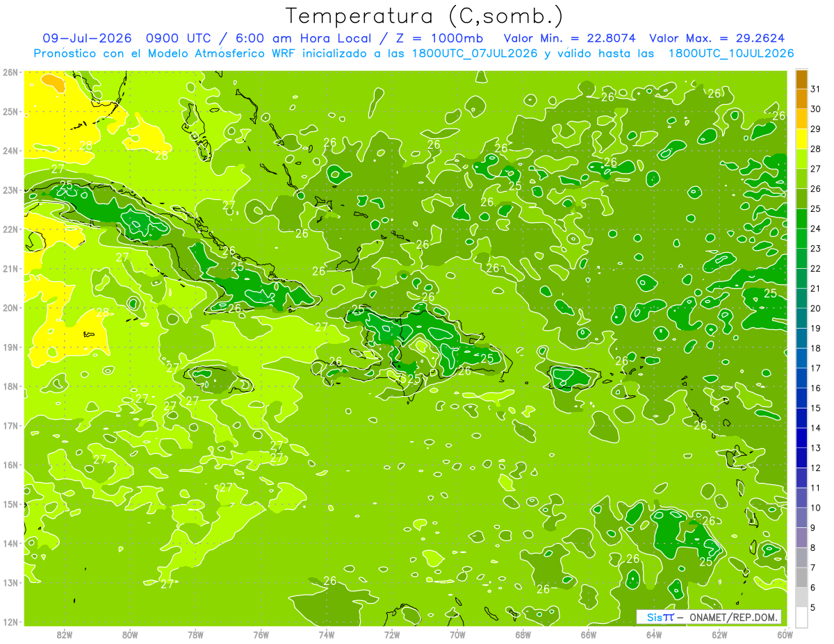Click the 72W longitude axis label
Viewport: 834px width, 644px height.
pyautogui.click(x=392, y=634)
